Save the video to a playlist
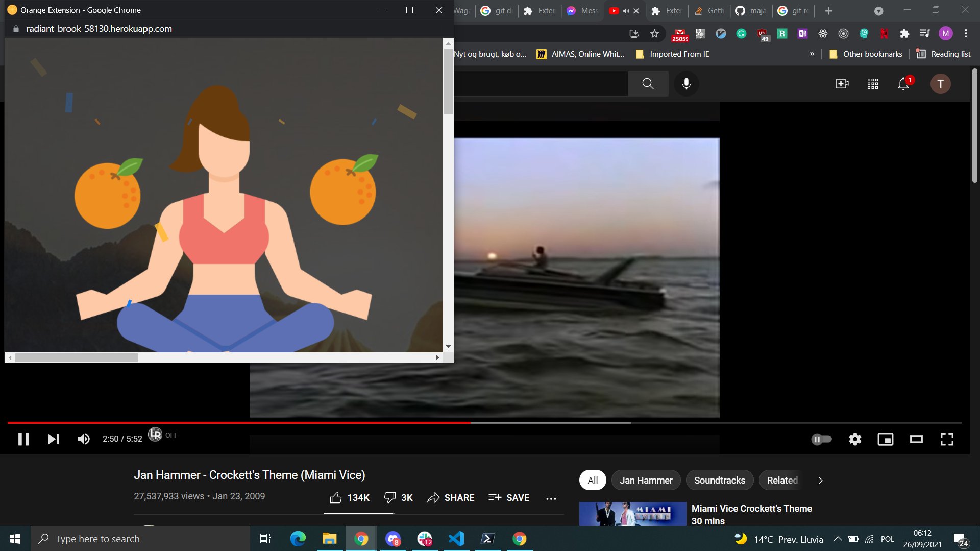The image size is (980, 551). click(509, 498)
